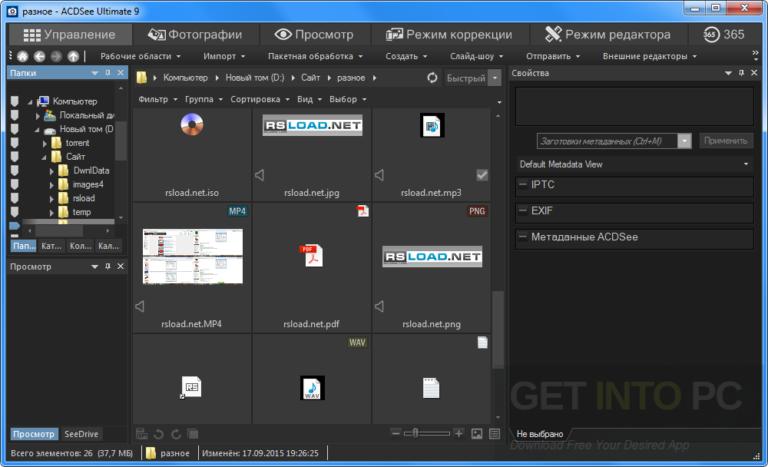
Task: Expand the torrent folder node
Action: pyautogui.click(x=45, y=144)
